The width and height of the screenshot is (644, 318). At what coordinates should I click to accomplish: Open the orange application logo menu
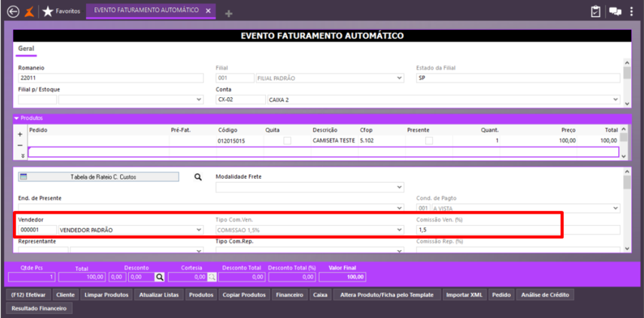click(29, 11)
